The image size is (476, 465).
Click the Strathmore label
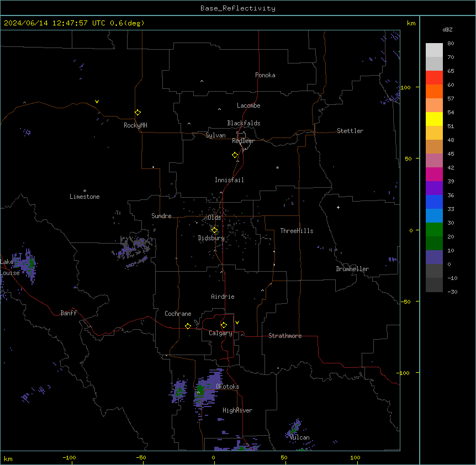tap(285, 336)
